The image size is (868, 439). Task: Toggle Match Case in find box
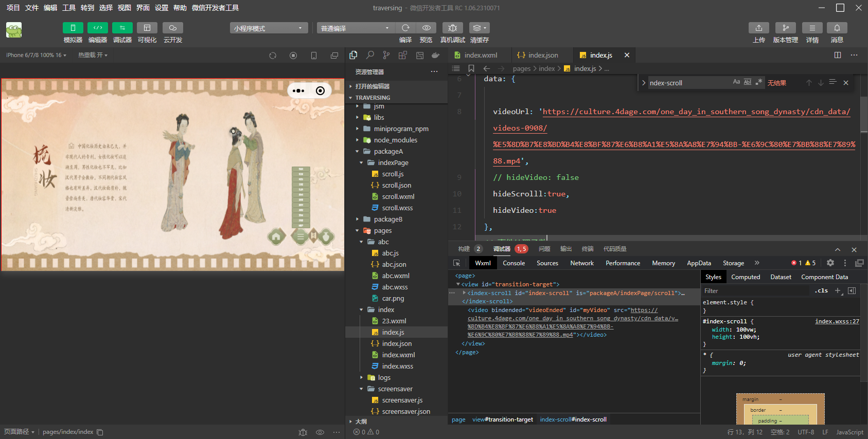(x=736, y=82)
